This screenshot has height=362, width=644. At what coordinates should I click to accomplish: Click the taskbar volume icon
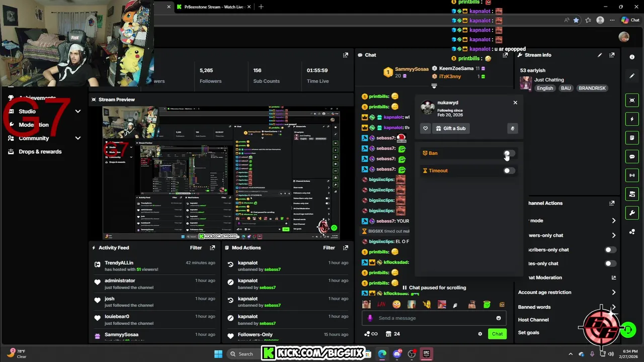tap(611, 354)
